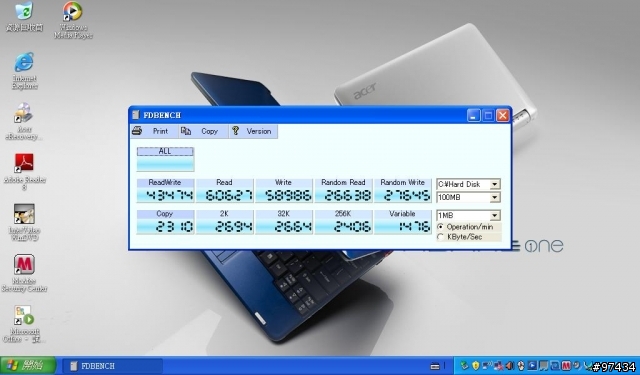
Task: Run the 32K copy test
Action: click(x=283, y=222)
